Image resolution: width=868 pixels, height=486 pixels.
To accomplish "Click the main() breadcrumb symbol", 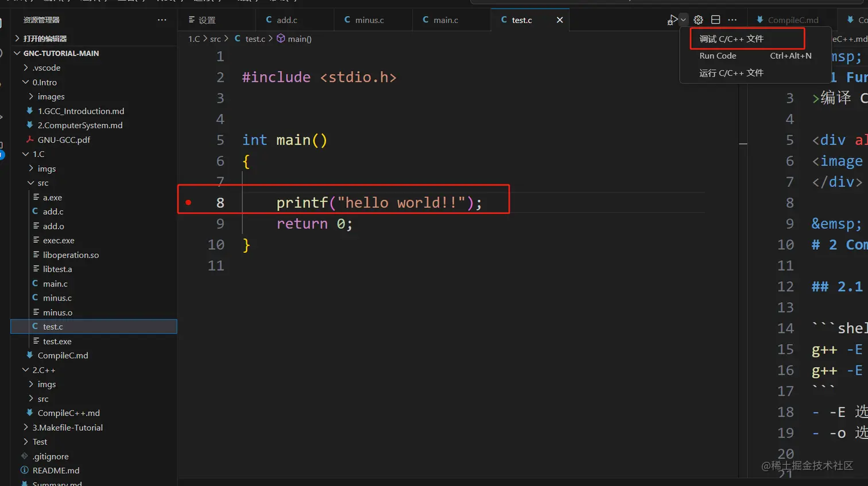I will [x=294, y=38].
